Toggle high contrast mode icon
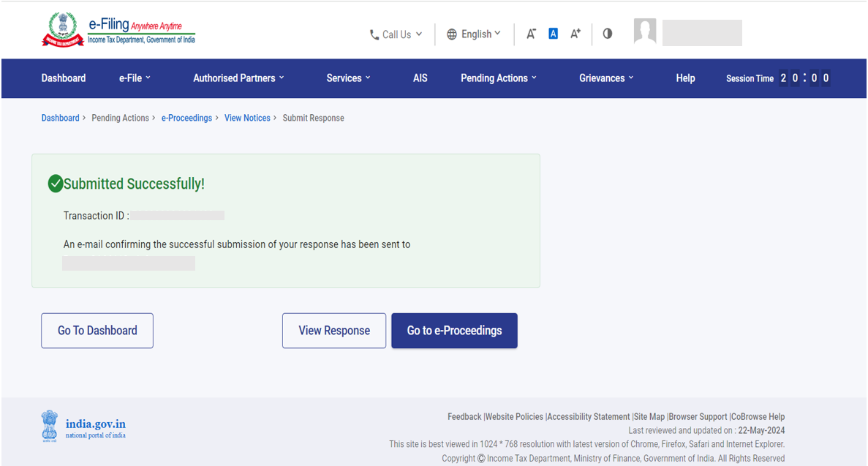This screenshot has height=466, width=868. tap(608, 34)
